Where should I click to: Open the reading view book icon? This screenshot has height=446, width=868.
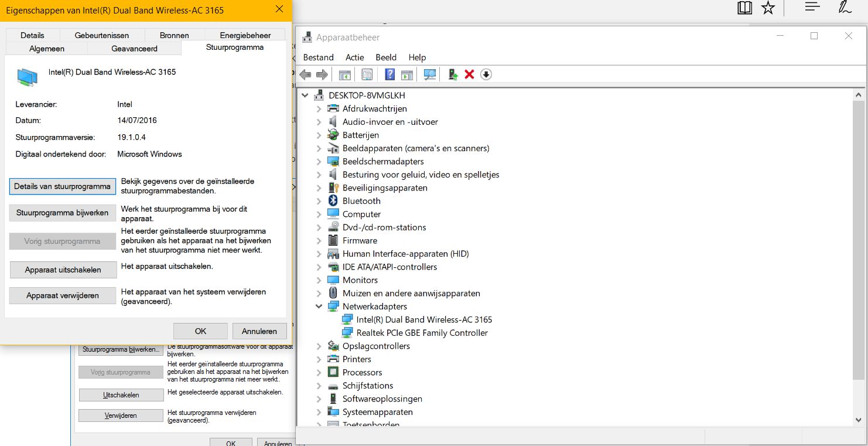pyautogui.click(x=744, y=8)
